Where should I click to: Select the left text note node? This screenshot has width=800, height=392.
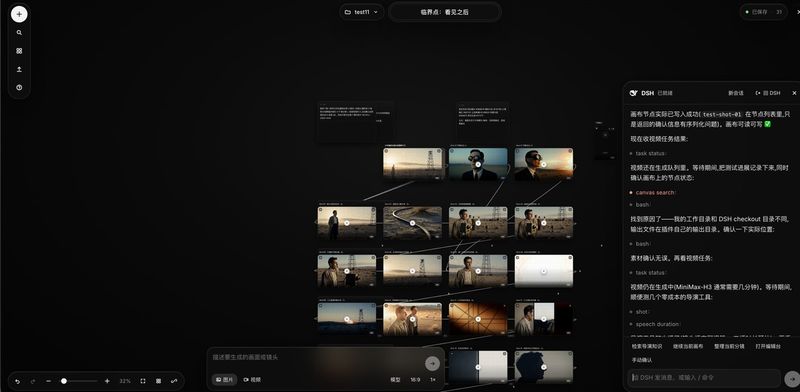pos(356,121)
